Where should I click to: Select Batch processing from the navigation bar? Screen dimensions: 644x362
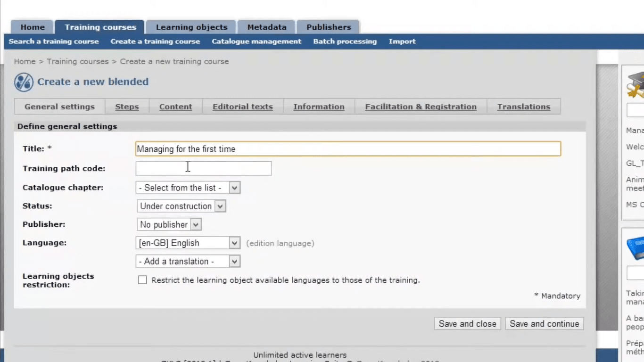(x=345, y=41)
